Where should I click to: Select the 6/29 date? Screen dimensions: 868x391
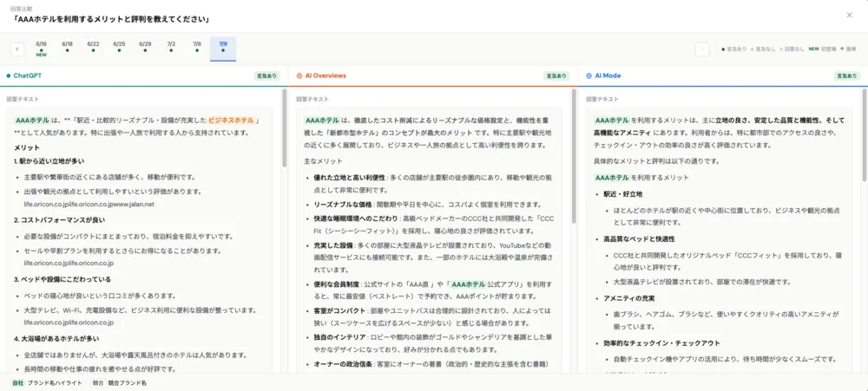(x=145, y=49)
